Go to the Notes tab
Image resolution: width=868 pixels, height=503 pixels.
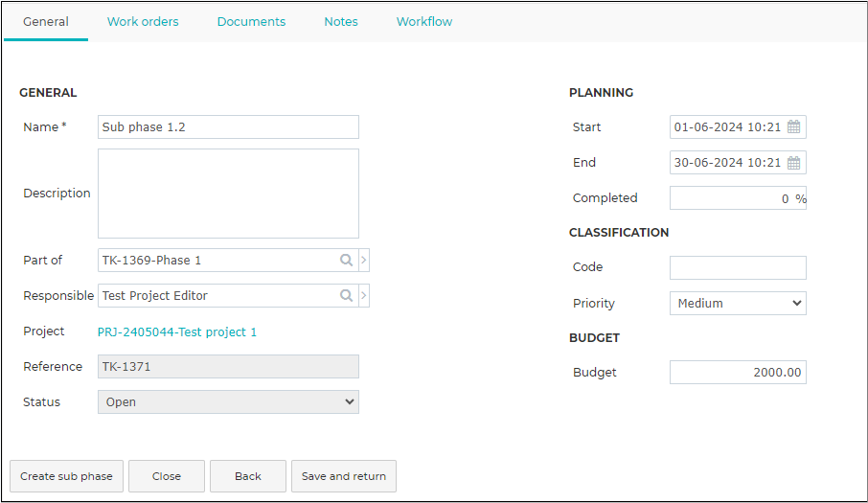[341, 22]
